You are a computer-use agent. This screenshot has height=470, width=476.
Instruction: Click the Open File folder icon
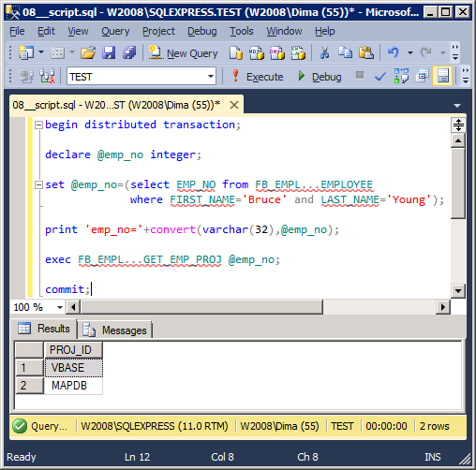(x=88, y=52)
